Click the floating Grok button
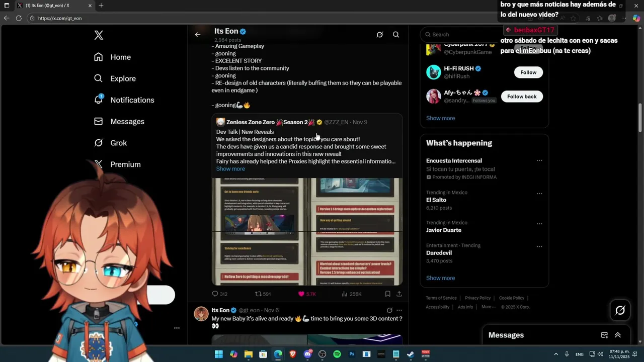The image size is (644, 362). pos(620,310)
